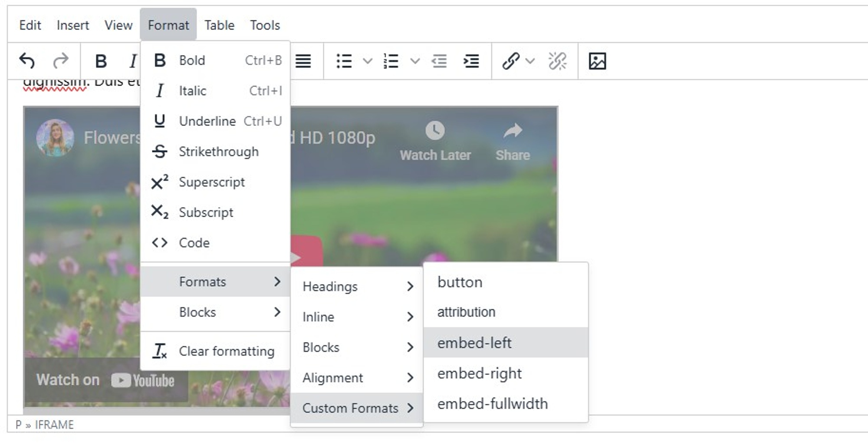
Task: Open the Table menu
Action: click(219, 25)
